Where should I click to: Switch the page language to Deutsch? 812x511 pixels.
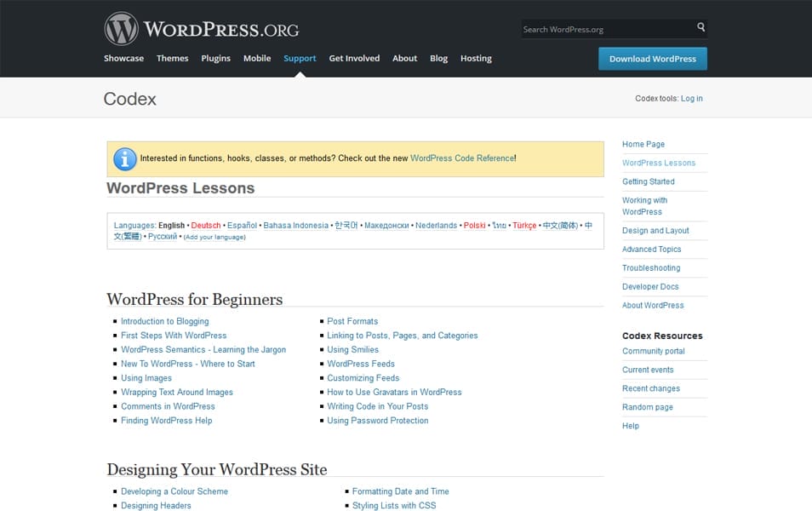click(x=205, y=225)
